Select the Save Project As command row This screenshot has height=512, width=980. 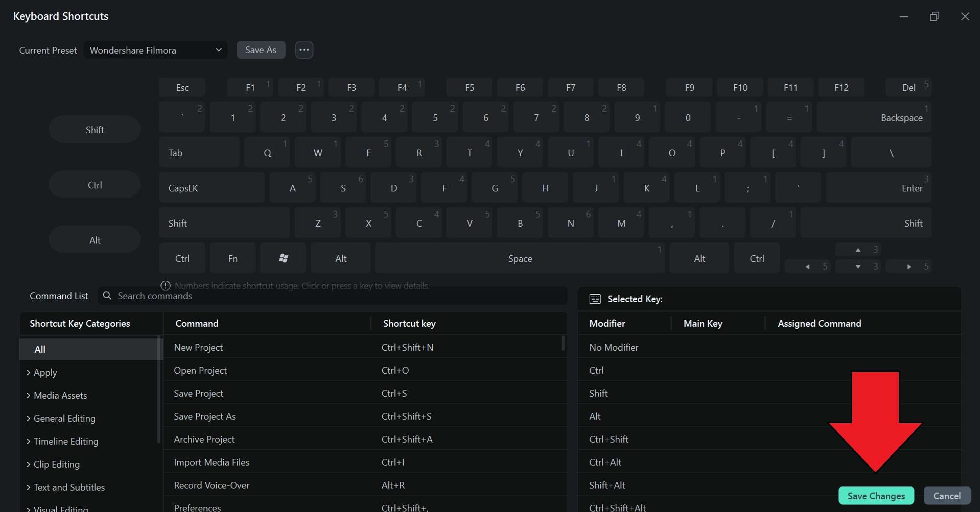(x=365, y=416)
